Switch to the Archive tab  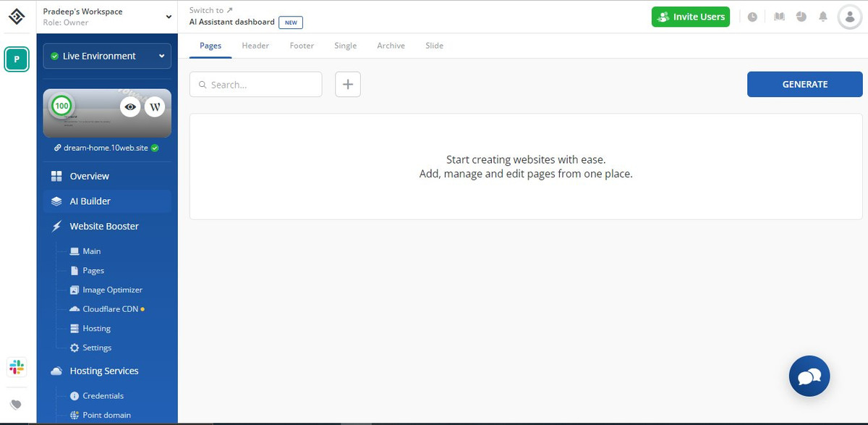point(391,46)
